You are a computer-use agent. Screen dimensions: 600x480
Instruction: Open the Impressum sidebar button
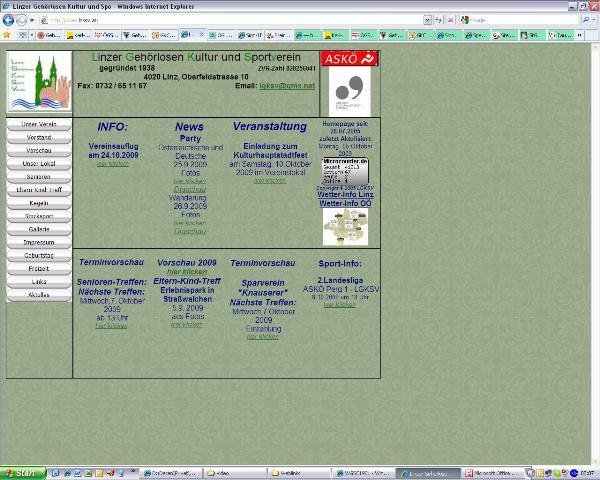[39, 242]
